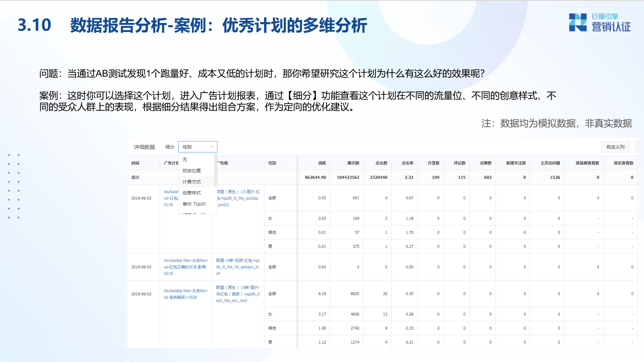Screen dimensions: 644x362
Task: Click the 新增关注数 column header
Action: click(x=516, y=163)
